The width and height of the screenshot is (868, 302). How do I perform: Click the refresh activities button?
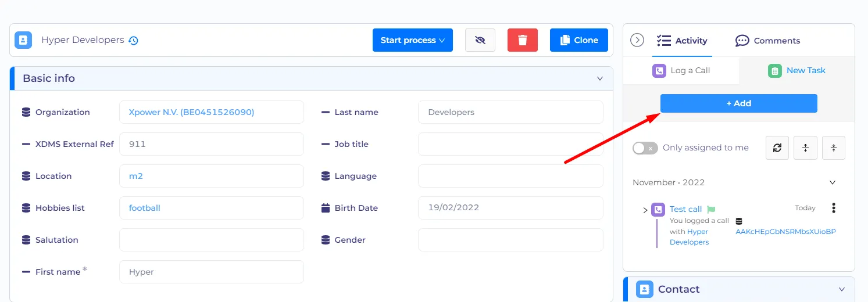pyautogui.click(x=777, y=148)
